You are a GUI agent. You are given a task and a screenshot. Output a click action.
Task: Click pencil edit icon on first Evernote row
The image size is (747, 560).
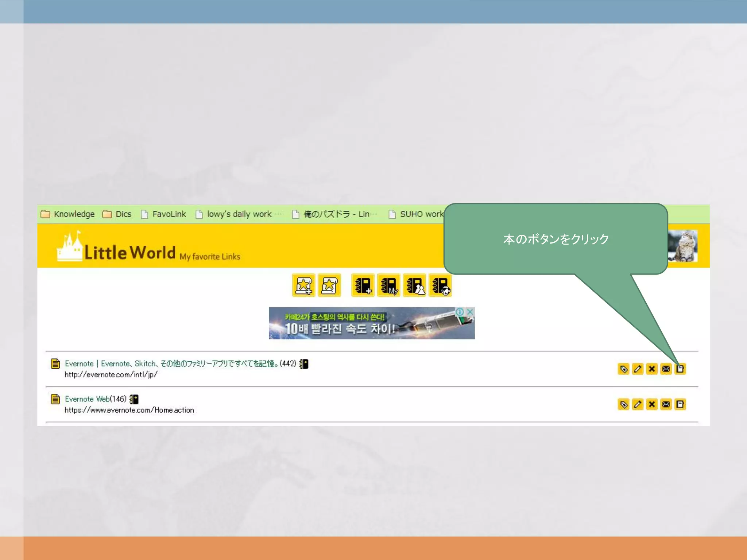638,369
